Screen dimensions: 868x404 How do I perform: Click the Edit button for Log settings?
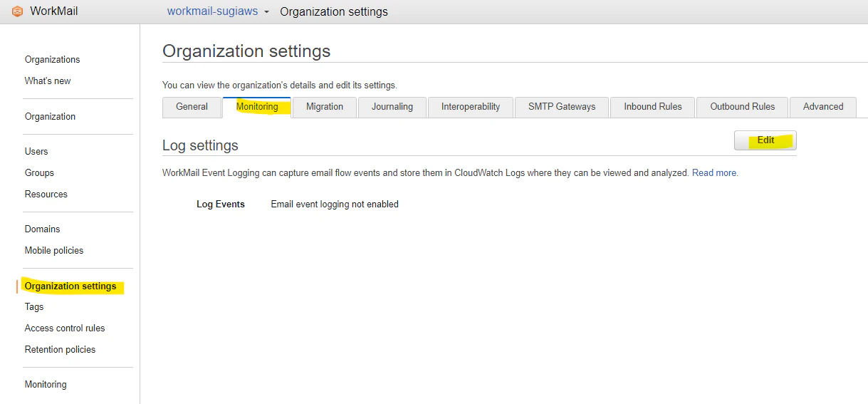pos(765,140)
